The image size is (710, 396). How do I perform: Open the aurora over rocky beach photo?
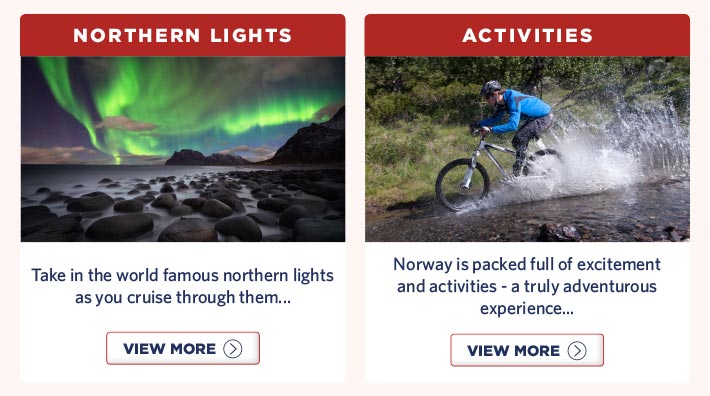point(183,149)
